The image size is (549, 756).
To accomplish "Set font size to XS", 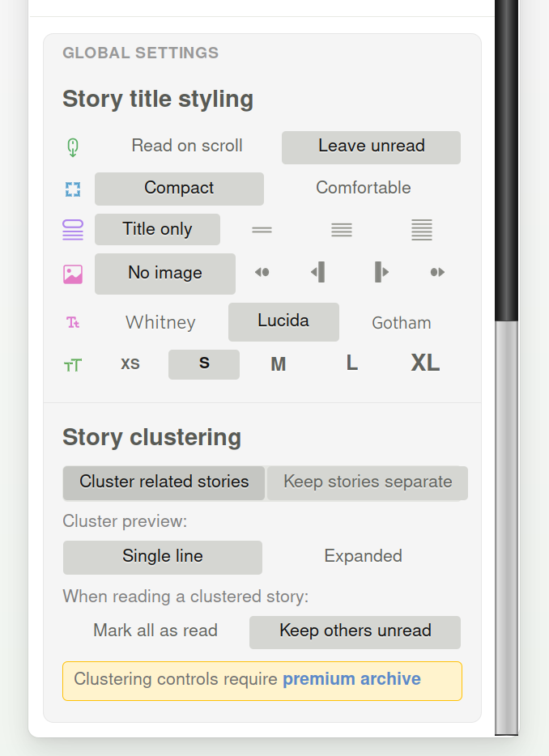I will (x=130, y=364).
